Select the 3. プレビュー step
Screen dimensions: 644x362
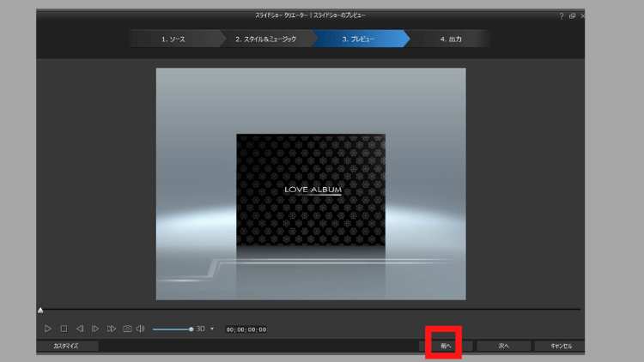(x=358, y=39)
